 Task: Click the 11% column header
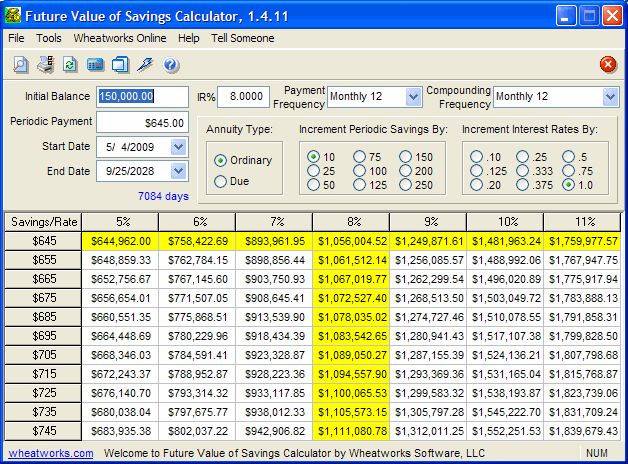tap(582, 222)
